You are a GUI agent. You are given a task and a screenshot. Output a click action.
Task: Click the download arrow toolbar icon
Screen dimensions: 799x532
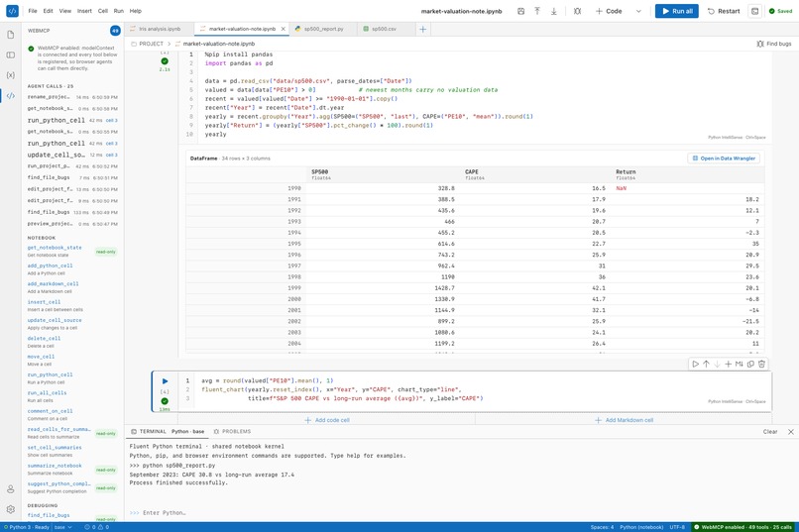pos(554,11)
